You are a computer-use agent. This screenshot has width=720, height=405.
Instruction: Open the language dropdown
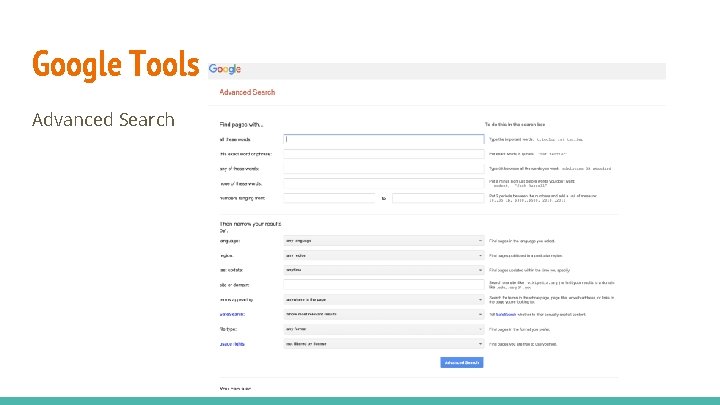[384, 241]
